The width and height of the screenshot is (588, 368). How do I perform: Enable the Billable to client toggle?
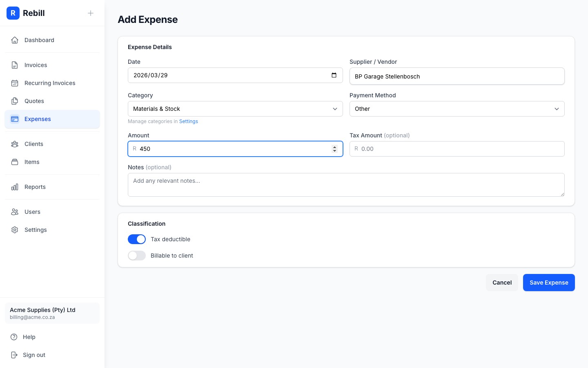[x=137, y=256]
